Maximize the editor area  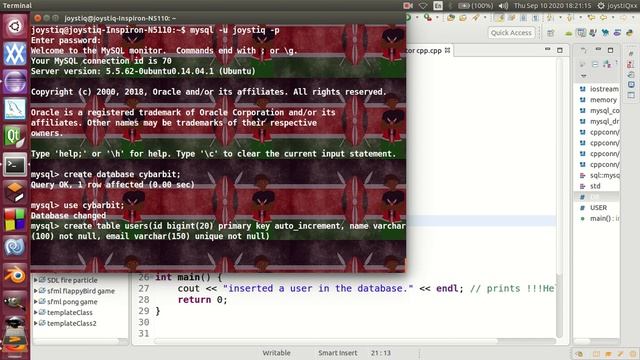click(x=560, y=50)
